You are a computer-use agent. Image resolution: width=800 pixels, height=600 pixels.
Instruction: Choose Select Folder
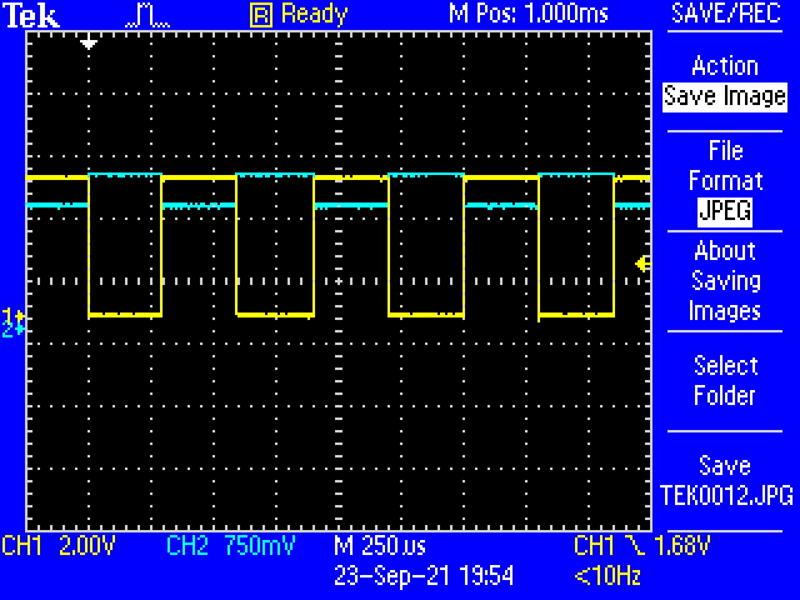tap(724, 381)
